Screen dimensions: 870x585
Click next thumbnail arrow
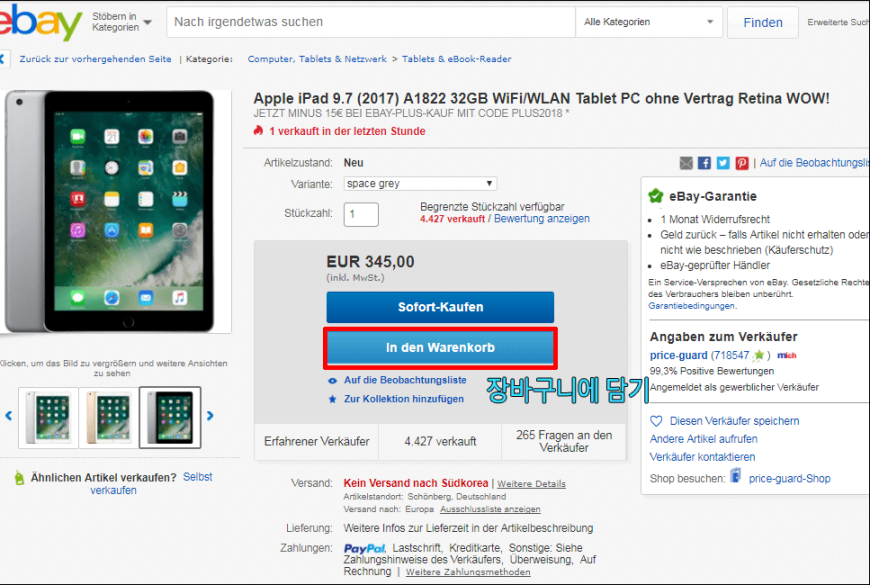click(x=210, y=415)
